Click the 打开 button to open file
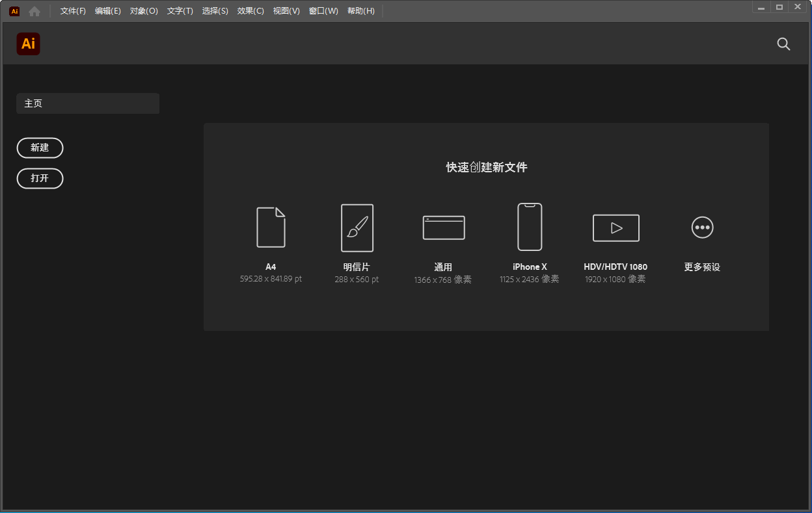 click(40, 178)
